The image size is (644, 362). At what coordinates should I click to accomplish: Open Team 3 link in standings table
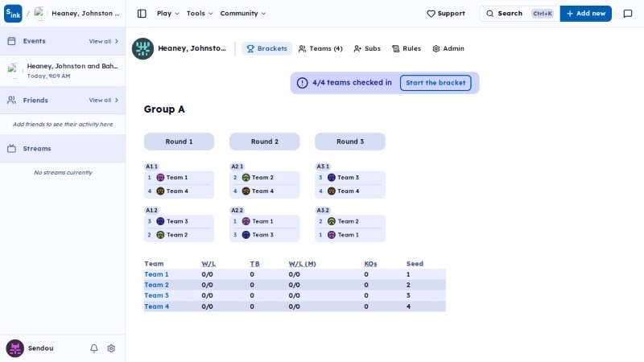tap(156, 295)
